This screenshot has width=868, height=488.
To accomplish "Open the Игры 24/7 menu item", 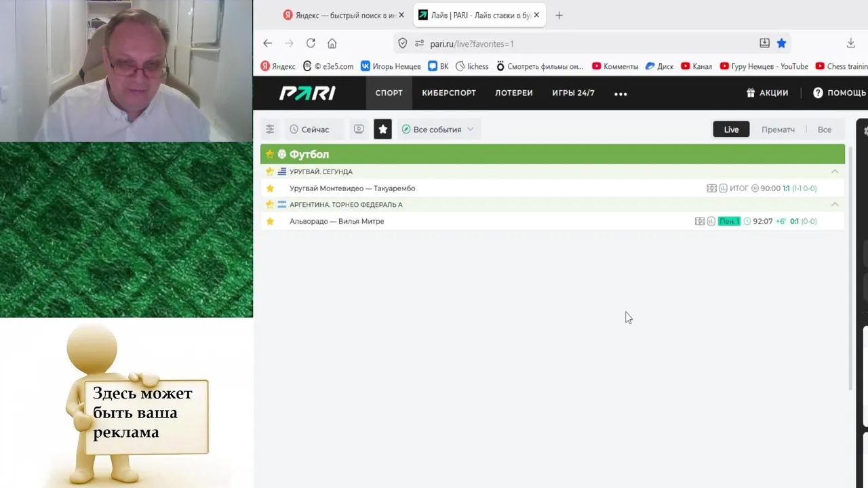I will (x=573, y=93).
